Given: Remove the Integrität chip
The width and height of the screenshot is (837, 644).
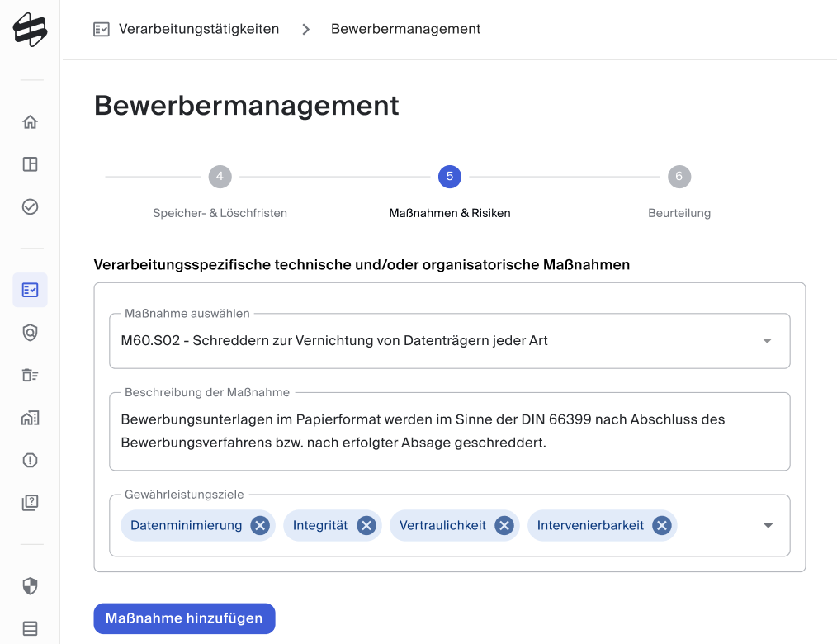Looking at the screenshot, I should (x=366, y=525).
